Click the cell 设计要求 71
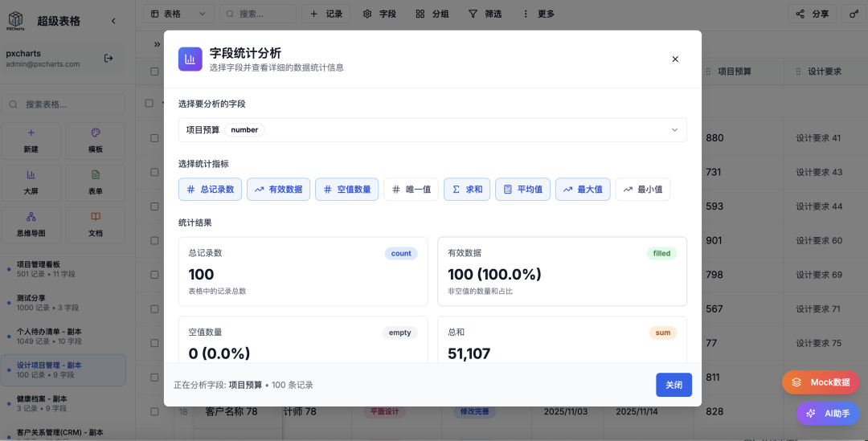Image resolution: width=868 pixels, height=441 pixels. click(x=826, y=308)
